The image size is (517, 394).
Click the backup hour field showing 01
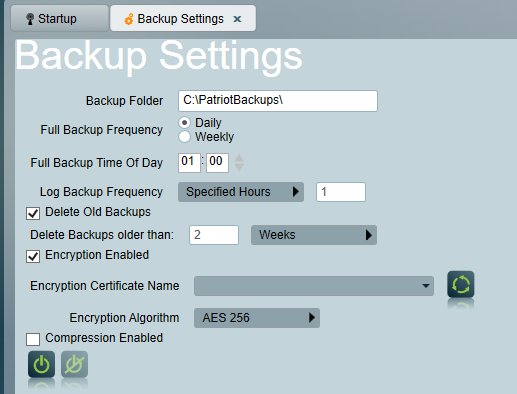tap(189, 163)
